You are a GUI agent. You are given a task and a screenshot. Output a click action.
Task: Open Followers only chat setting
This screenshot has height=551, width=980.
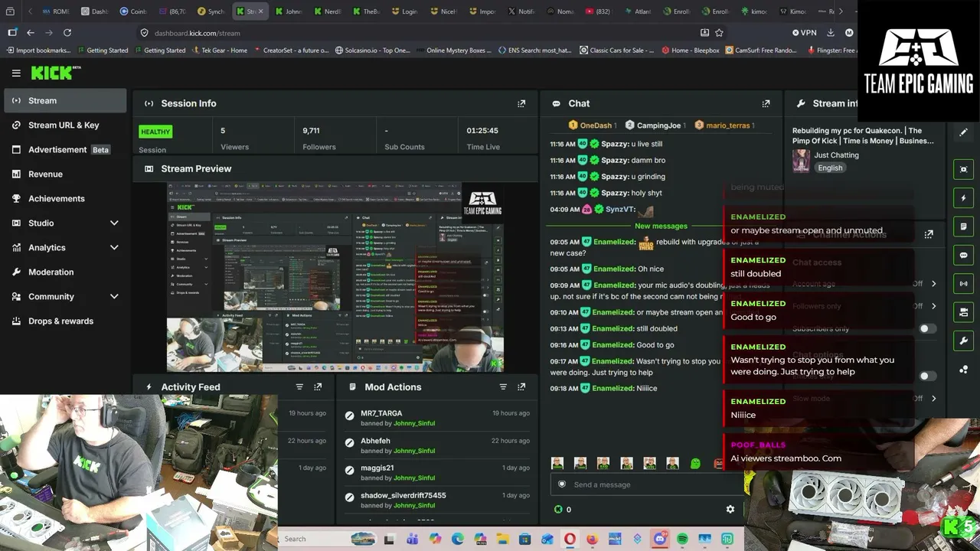(864, 306)
